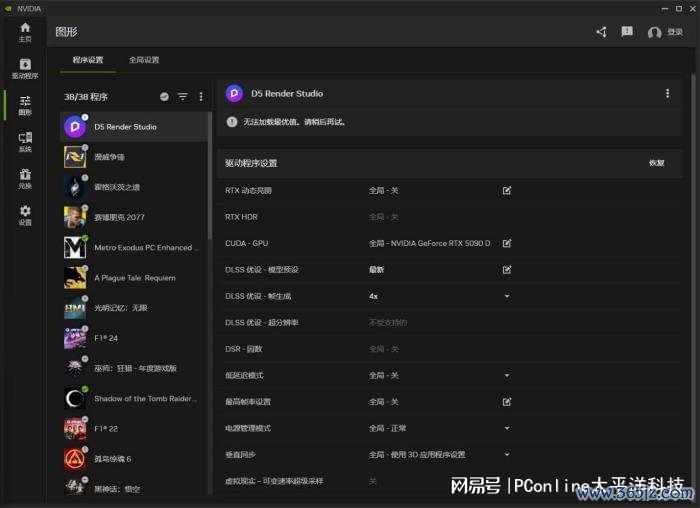The width and height of the screenshot is (700, 508).
Task: Click the program list scrollbar
Action: 210,175
